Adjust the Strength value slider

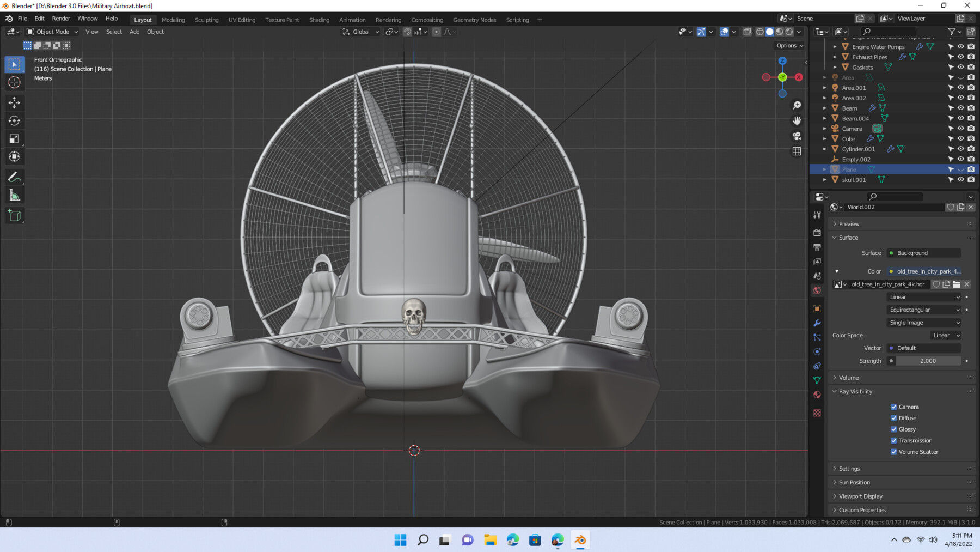pyautogui.click(x=928, y=361)
